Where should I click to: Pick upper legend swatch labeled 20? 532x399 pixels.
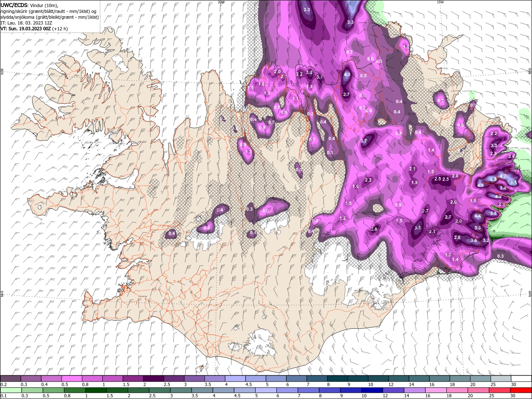[x=480, y=379]
